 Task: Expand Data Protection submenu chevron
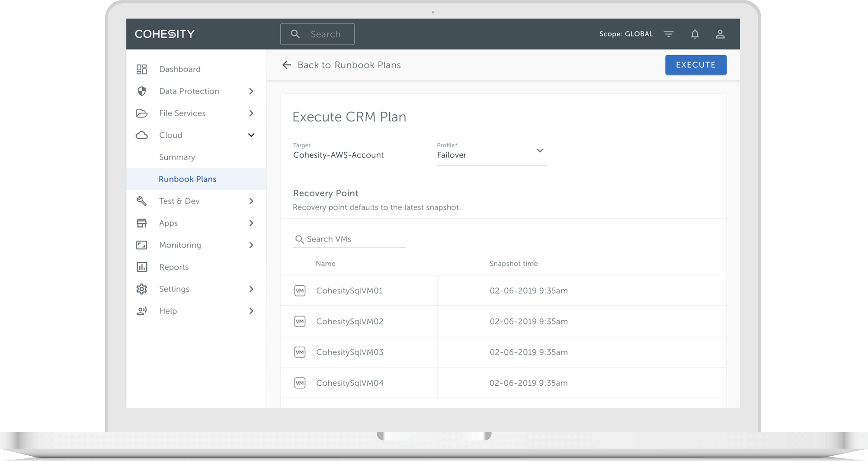click(x=251, y=91)
